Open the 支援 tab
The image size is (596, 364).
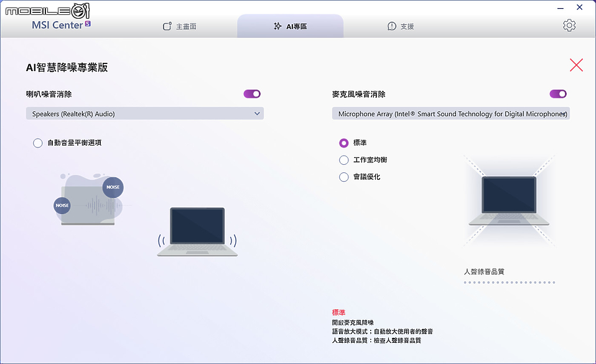coord(401,26)
